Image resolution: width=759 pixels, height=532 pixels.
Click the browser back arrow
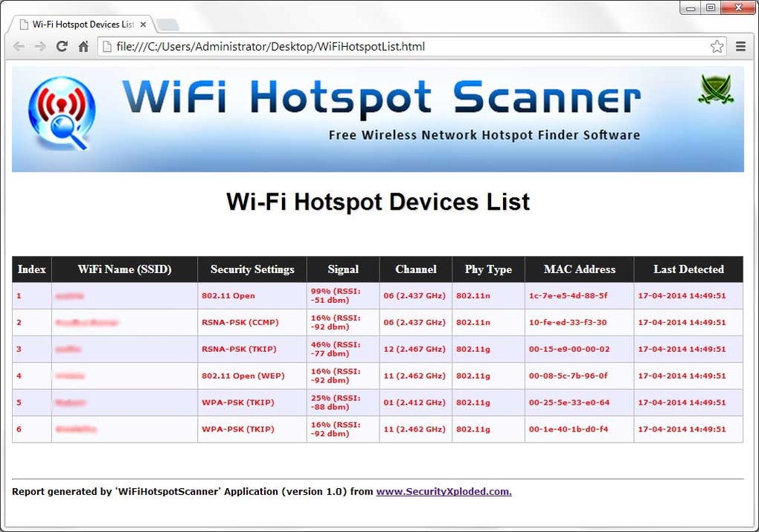pyautogui.click(x=19, y=46)
